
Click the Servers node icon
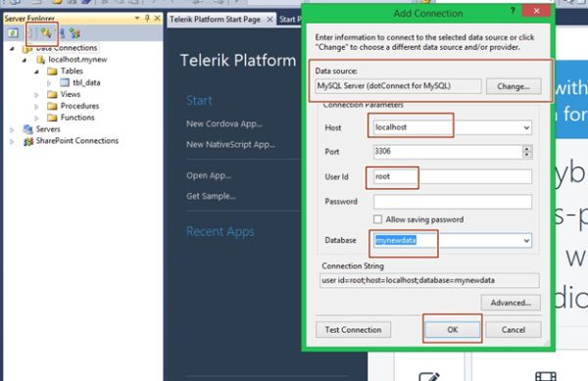27,129
